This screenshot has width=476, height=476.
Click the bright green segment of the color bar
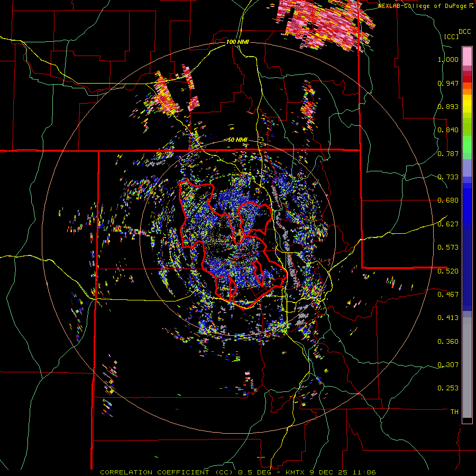467,144
